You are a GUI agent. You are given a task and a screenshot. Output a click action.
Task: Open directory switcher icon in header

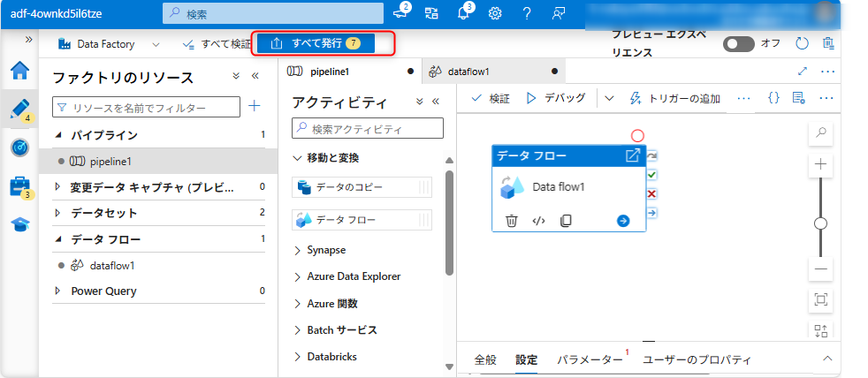pos(431,13)
